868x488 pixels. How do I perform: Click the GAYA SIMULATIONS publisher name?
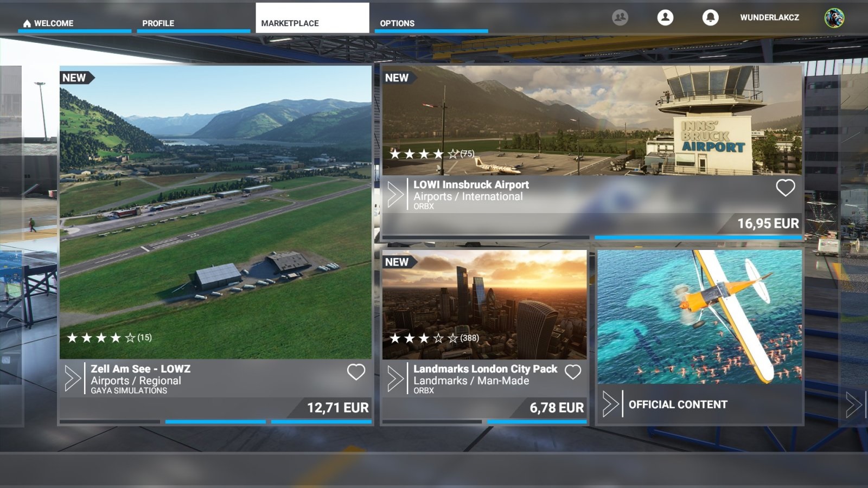point(129,390)
